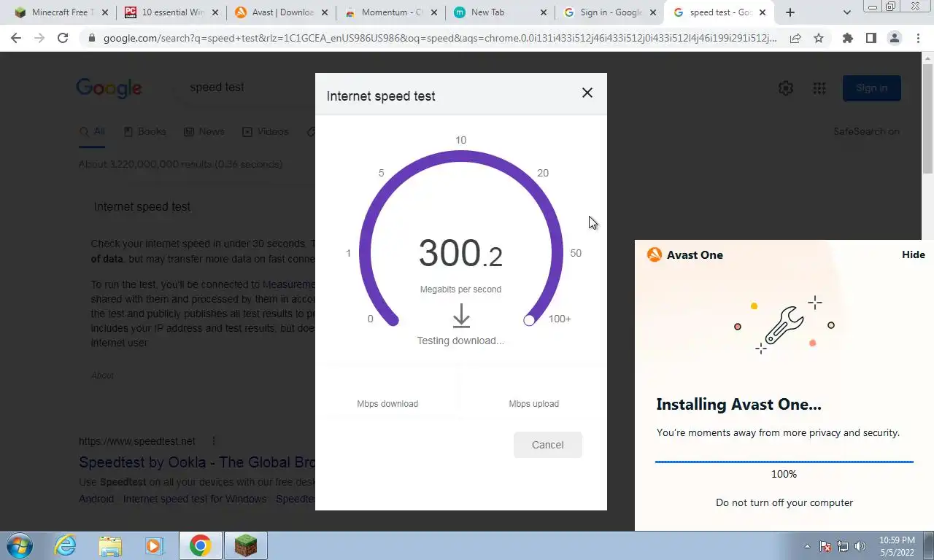Open the Speedtest by Ookla result link
The width and height of the screenshot is (934, 560).
(x=197, y=462)
